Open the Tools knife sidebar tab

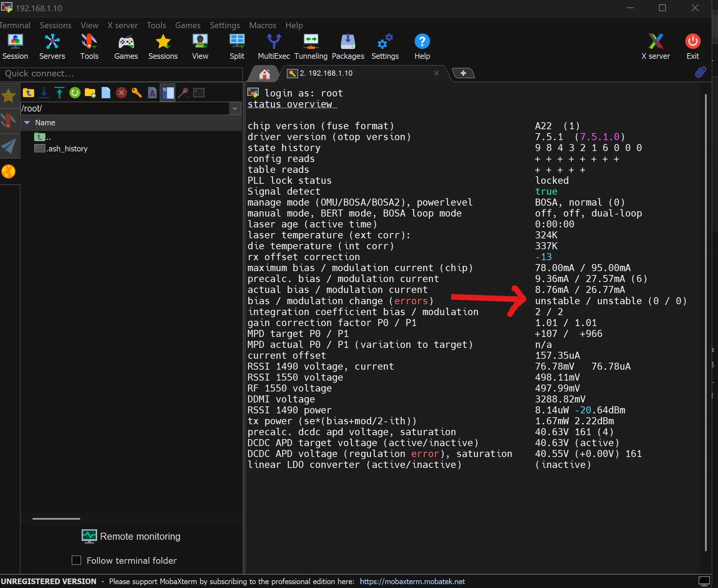tap(9, 121)
